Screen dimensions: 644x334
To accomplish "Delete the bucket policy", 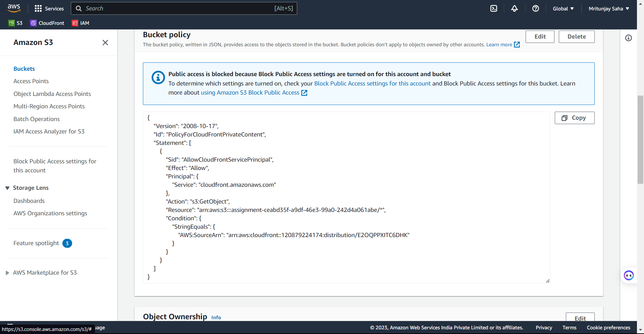I will click(576, 37).
